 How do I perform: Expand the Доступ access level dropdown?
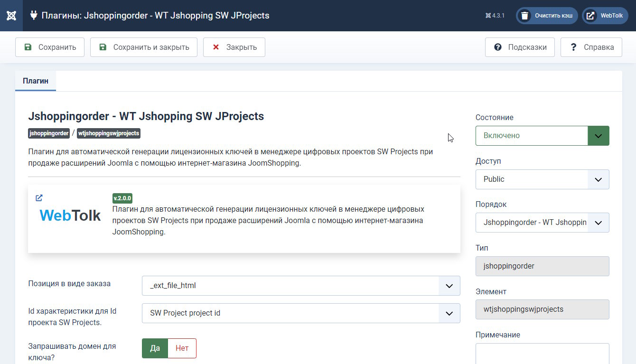(x=542, y=179)
